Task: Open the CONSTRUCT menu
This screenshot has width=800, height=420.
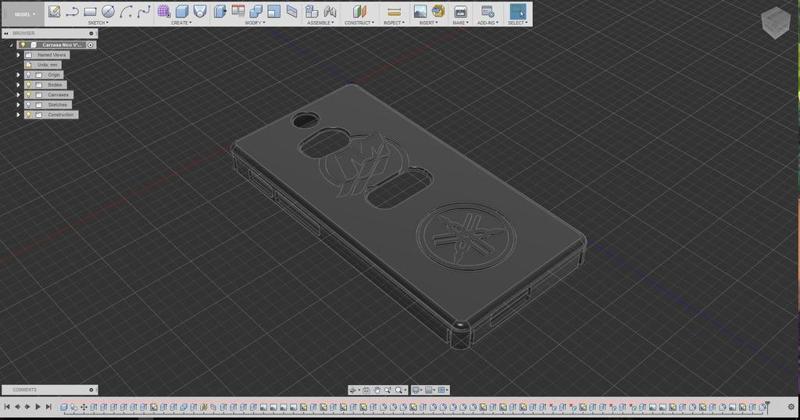Action: (x=359, y=23)
